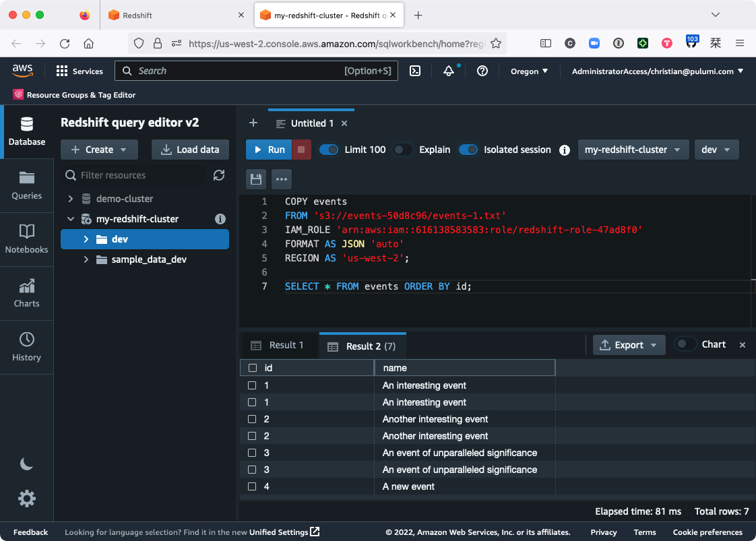Screen dimensions: 756x541
Task: Open the Export dropdown
Action: [x=629, y=345]
